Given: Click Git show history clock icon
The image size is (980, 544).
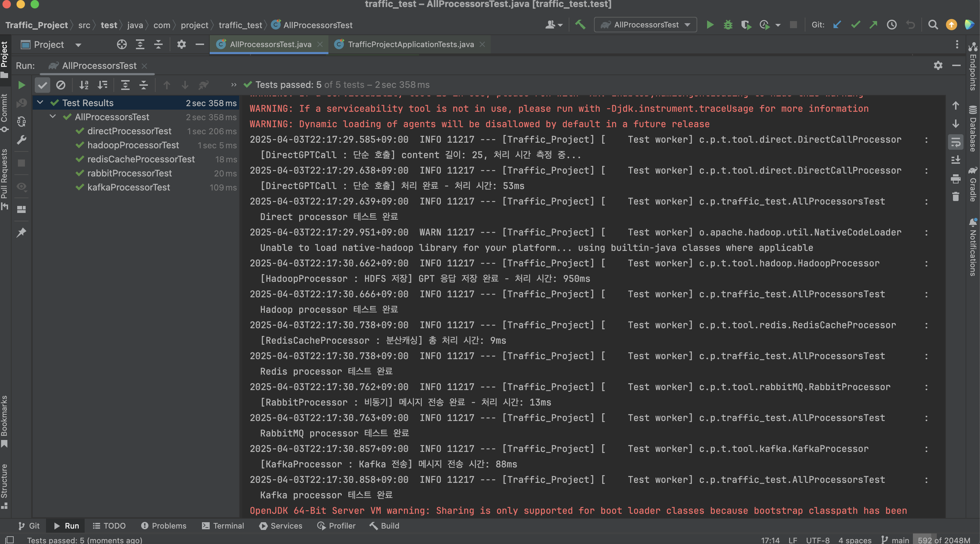Looking at the screenshot, I should (x=892, y=25).
